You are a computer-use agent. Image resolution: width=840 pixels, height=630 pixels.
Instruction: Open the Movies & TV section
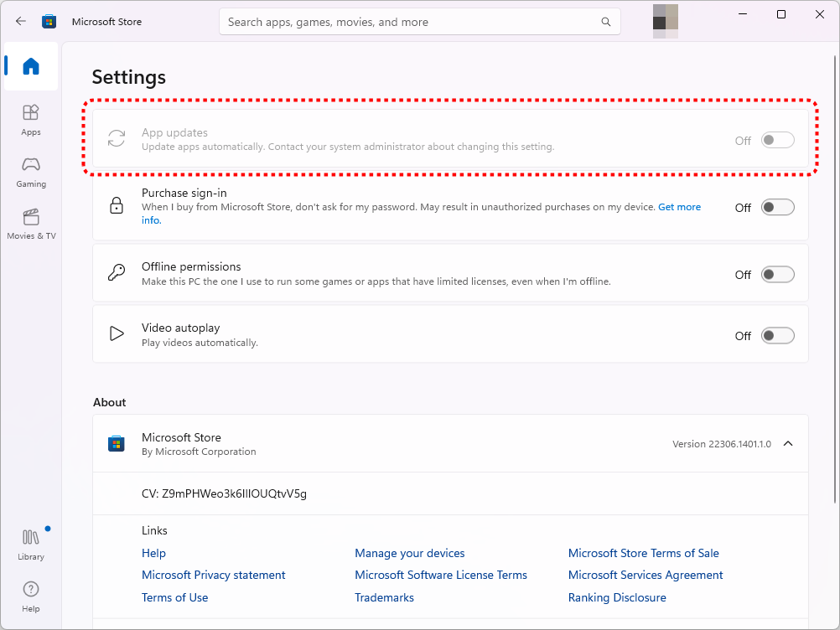tap(31, 224)
